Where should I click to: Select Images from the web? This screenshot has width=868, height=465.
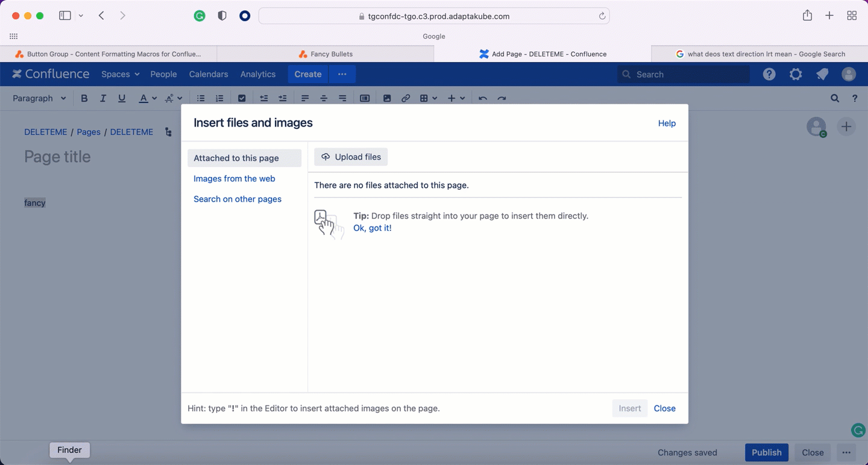coord(234,178)
